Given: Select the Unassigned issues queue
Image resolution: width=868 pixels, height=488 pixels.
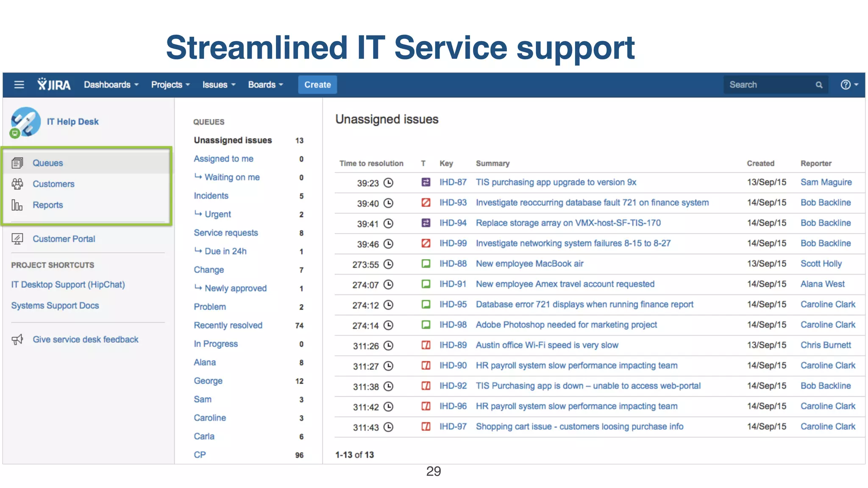Looking at the screenshot, I should pyautogui.click(x=233, y=140).
